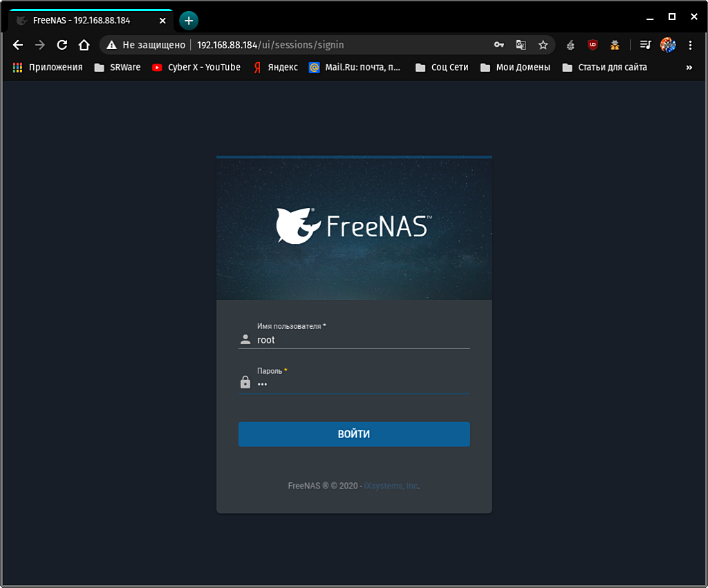Open the media control playlist icon
Viewport: 708px width, 588px height.
646,45
